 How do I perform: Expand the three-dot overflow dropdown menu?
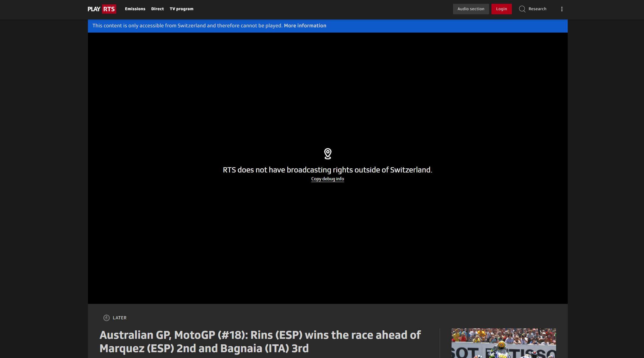(x=562, y=9)
